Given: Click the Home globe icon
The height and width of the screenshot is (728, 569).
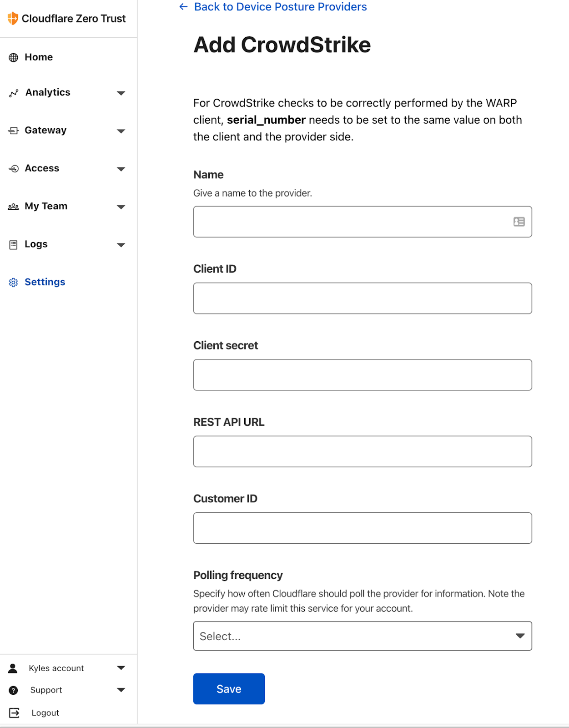Looking at the screenshot, I should tap(14, 57).
